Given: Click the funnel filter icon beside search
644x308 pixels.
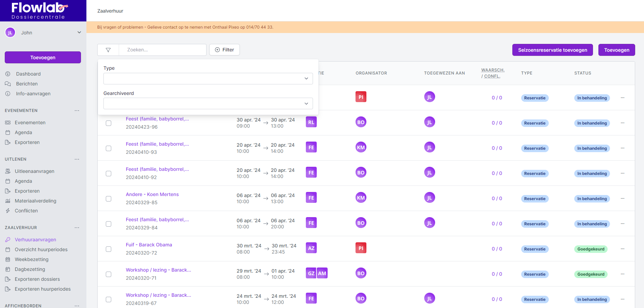Looking at the screenshot, I should pyautogui.click(x=108, y=50).
